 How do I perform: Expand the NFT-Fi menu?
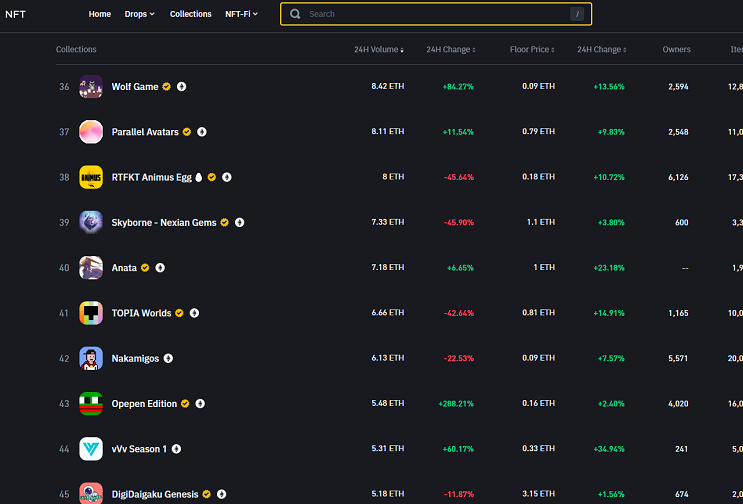pyautogui.click(x=242, y=14)
